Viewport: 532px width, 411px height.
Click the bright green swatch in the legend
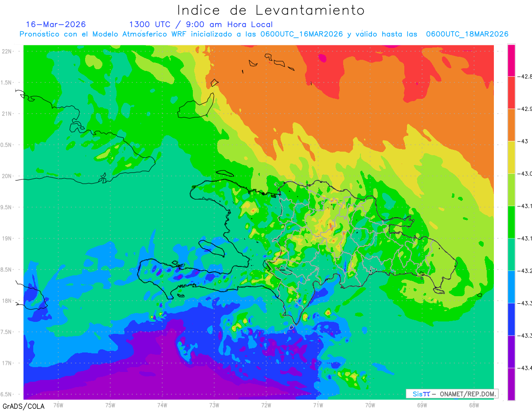(x=511, y=222)
